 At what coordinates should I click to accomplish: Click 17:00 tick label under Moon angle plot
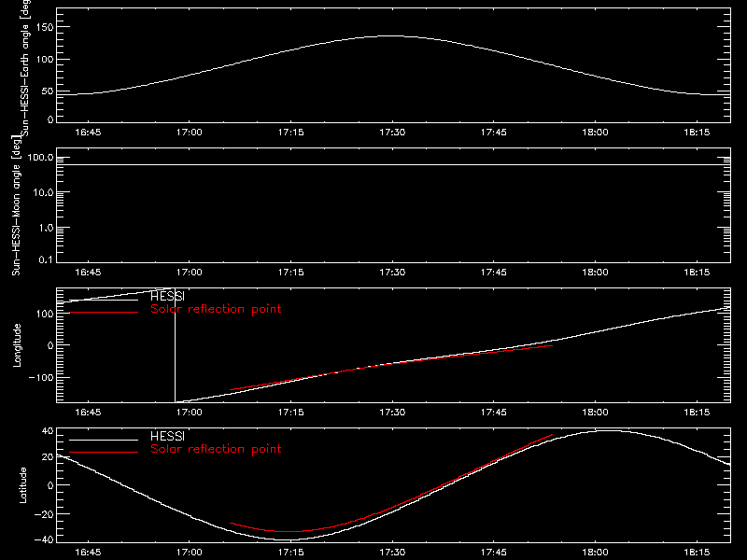pyautogui.click(x=190, y=273)
